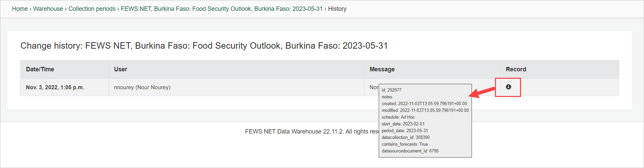Click the id: 292977 tooltip line

(x=391, y=90)
